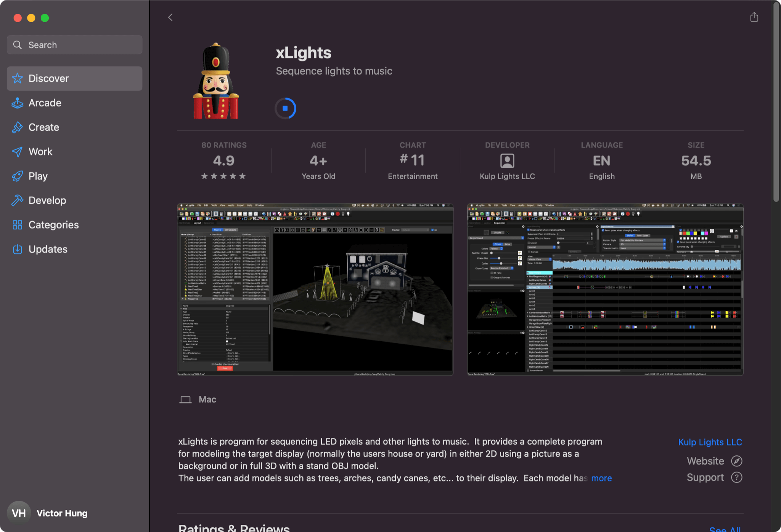This screenshot has height=532, width=781.
Task: Click the 80 RATINGS label
Action: [x=224, y=145]
